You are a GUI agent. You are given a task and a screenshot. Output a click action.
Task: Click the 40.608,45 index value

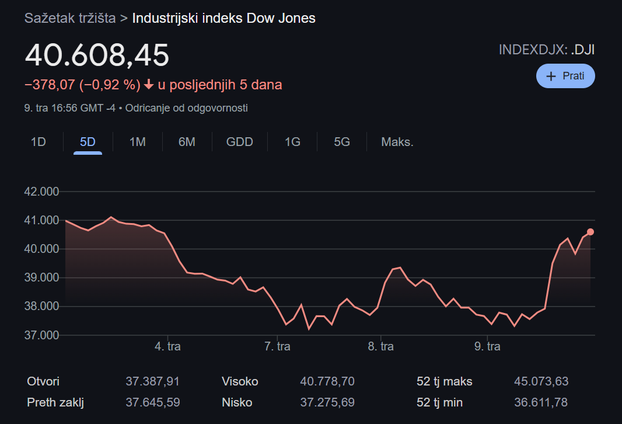(x=97, y=55)
